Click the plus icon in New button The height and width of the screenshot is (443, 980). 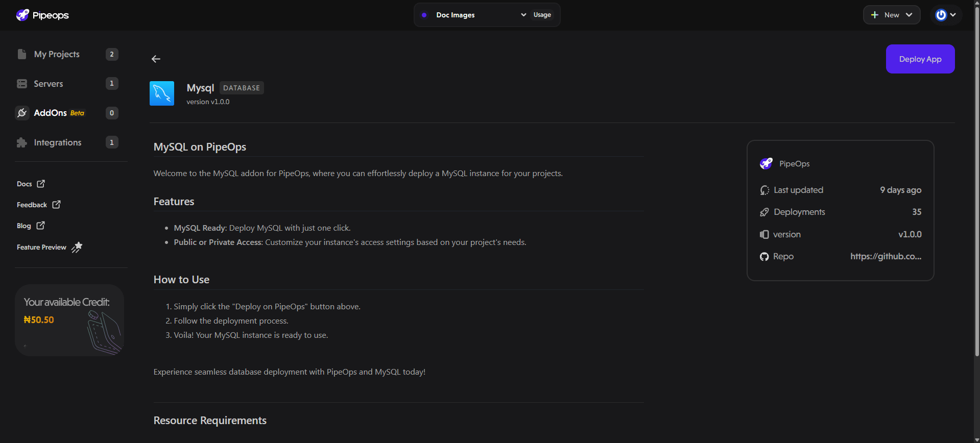(x=875, y=15)
